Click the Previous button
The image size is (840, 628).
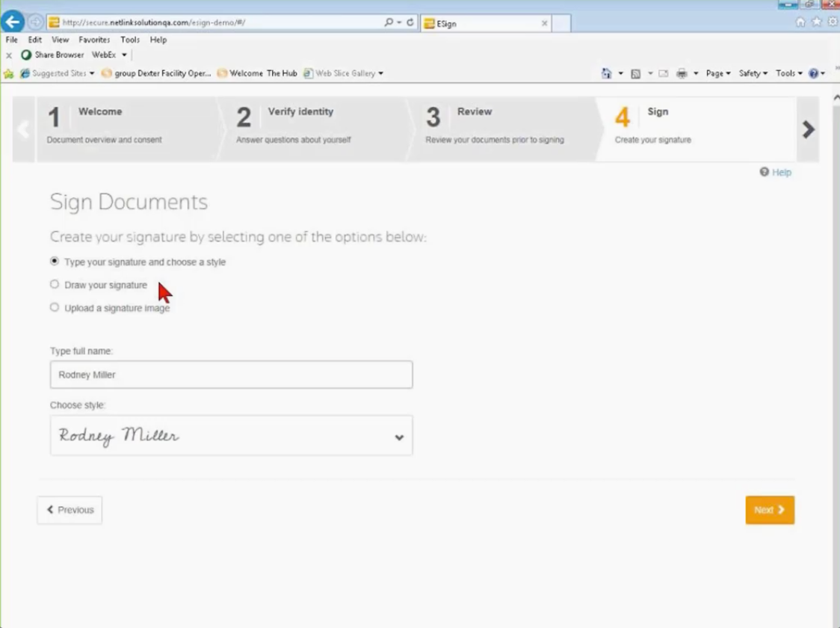(x=70, y=510)
